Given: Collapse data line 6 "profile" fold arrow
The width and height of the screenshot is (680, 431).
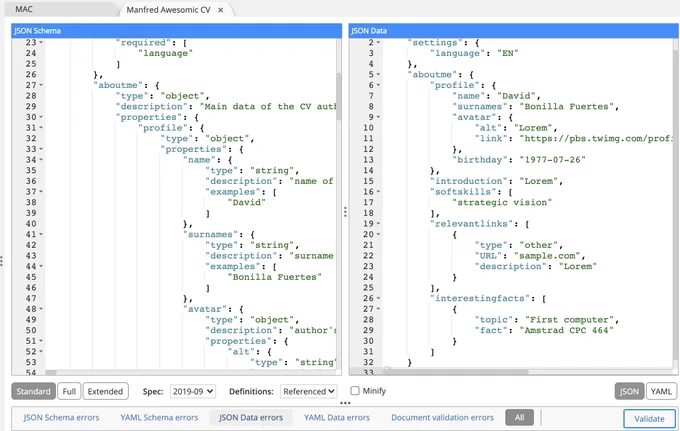Looking at the screenshot, I should [379, 85].
